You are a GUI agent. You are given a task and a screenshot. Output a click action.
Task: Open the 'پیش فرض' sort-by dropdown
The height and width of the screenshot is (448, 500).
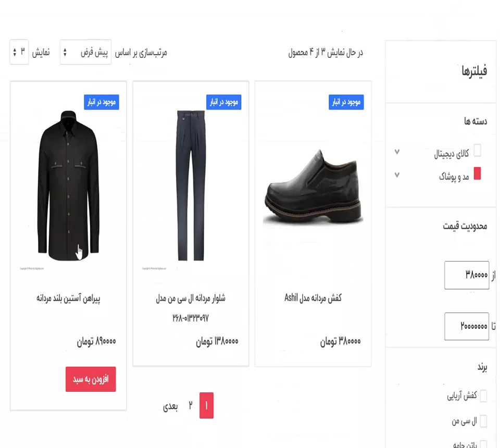pos(86,52)
